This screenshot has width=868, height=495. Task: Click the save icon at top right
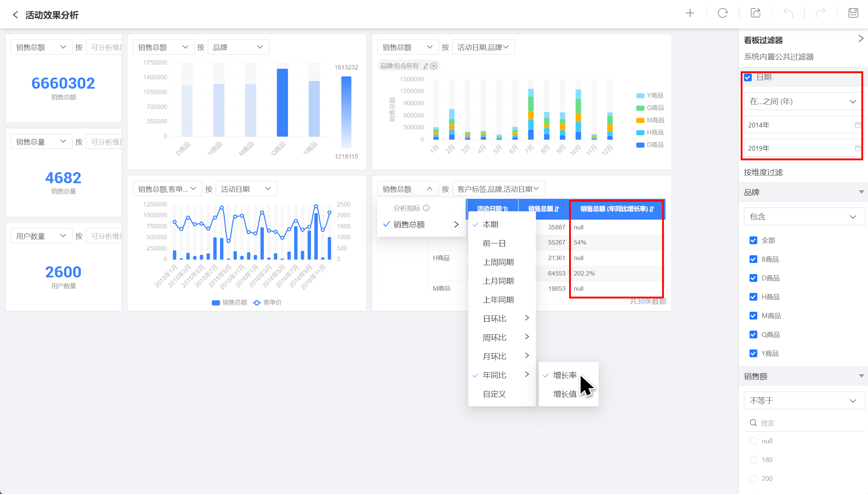[853, 13]
